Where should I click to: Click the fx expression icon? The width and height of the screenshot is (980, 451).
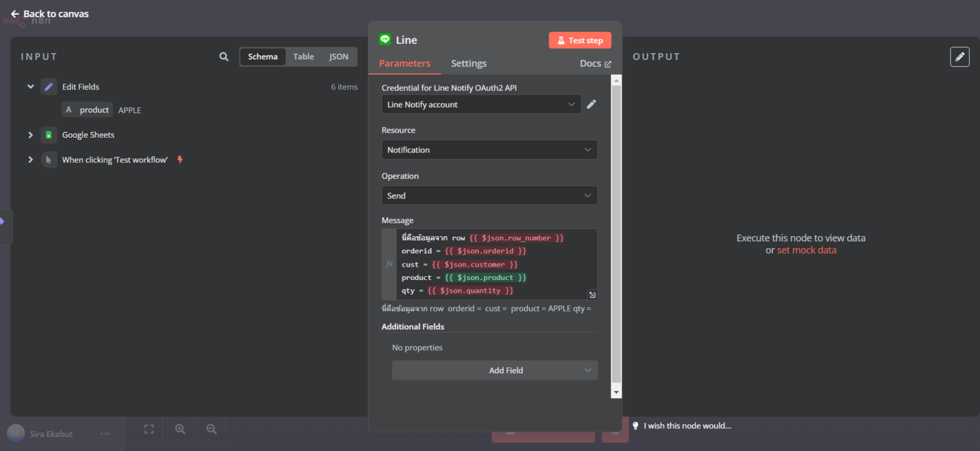(x=389, y=264)
